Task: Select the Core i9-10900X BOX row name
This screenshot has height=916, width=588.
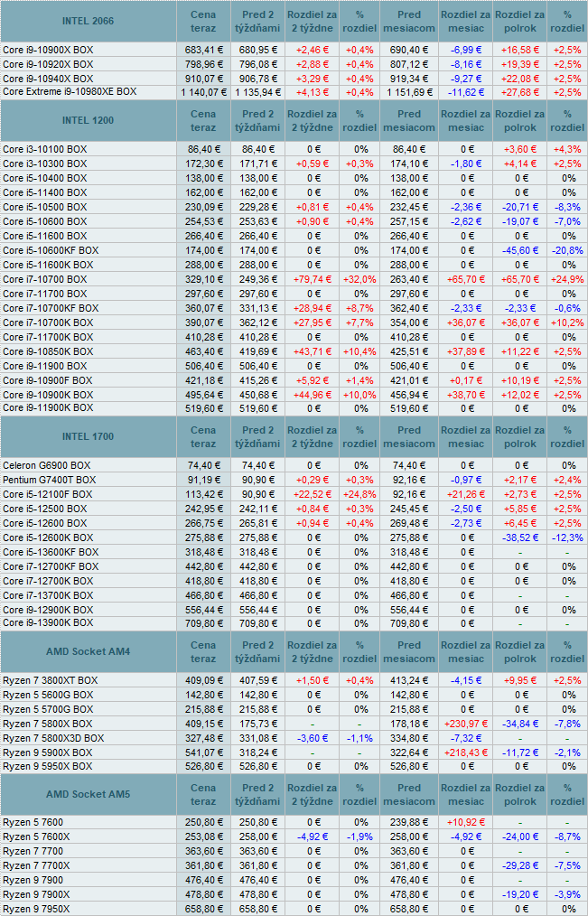Action: click(48, 50)
